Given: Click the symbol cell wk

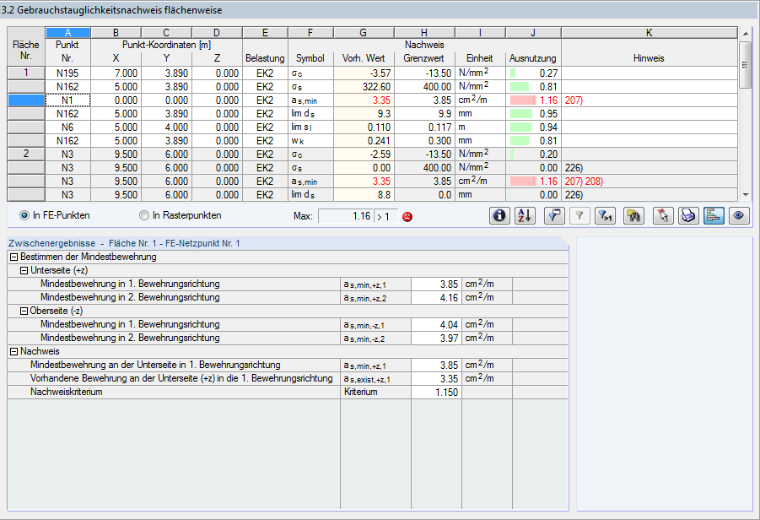Looking at the screenshot, I should (x=310, y=141).
